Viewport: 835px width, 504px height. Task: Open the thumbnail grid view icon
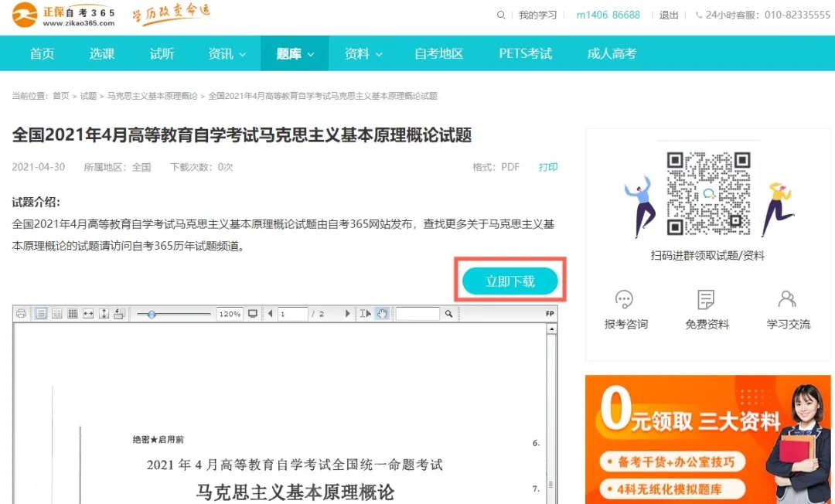pyautogui.click(x=72, y=313)
